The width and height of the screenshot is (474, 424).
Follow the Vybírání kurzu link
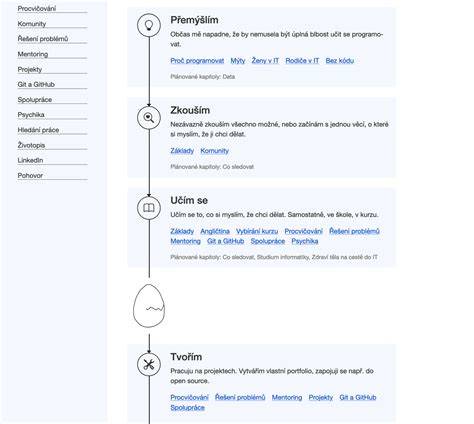pyautogui.click(x=257, y=231)
